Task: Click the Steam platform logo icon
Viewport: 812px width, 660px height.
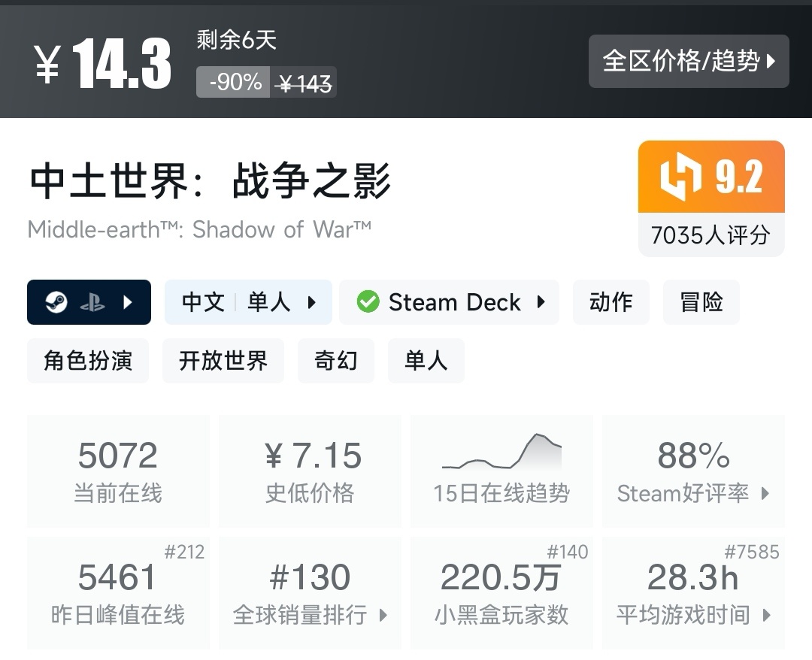Action: (x=56, y=302)
